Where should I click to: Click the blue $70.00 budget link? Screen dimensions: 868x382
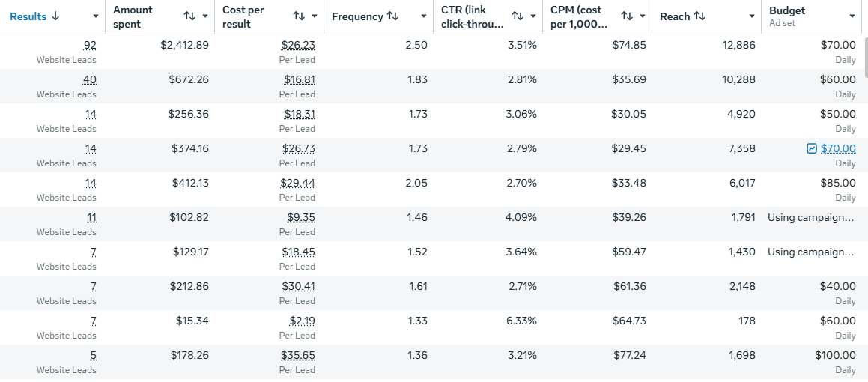pyautogui.click(x=838, y=148)
